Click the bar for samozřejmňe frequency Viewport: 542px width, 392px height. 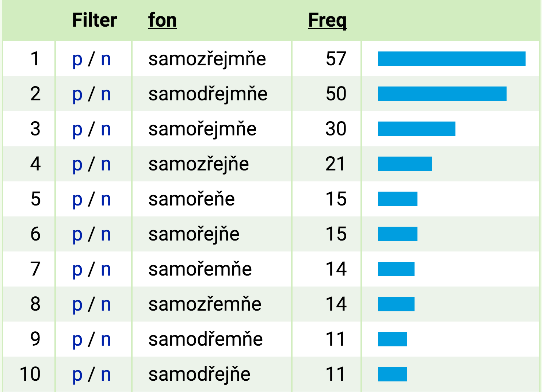click(x=451, y=58)
